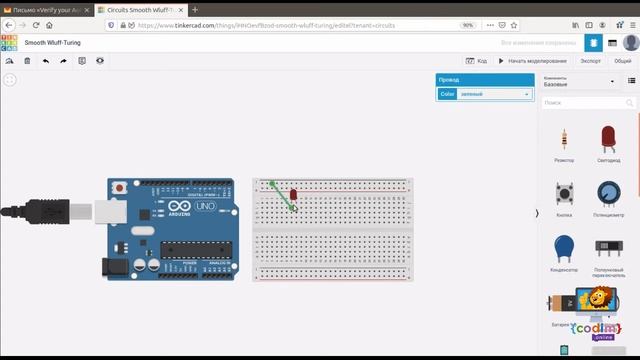Reload the page
640x360 pixels.
(x=36, y=25)
